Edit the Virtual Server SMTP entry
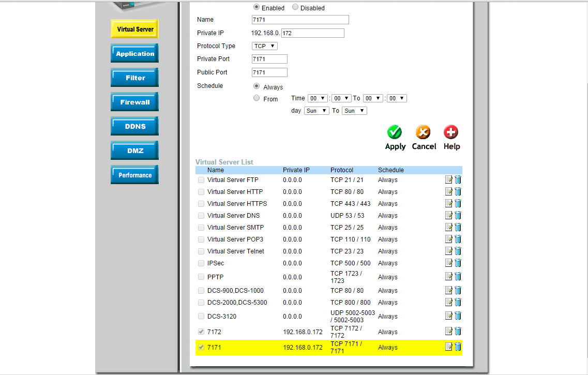 [448, 227]
